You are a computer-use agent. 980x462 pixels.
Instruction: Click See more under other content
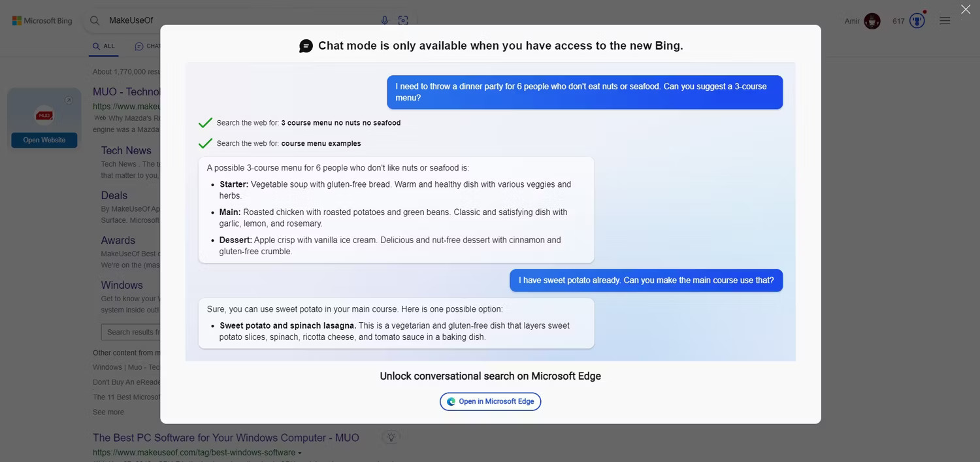[108, 412]
